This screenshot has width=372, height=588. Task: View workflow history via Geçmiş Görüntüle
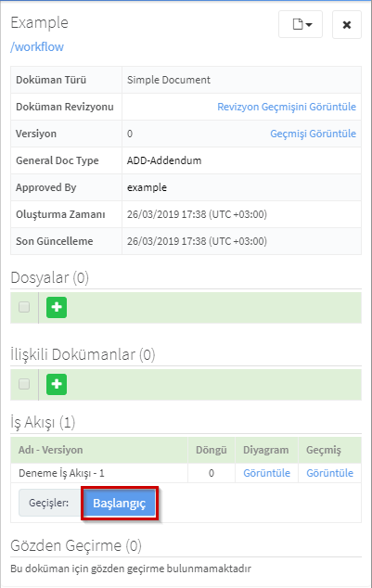(x=329, y=473)
